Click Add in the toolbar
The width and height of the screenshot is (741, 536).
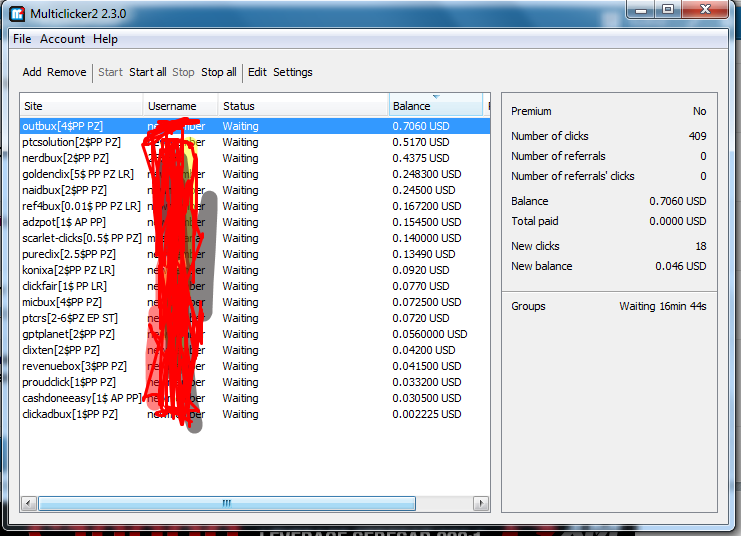coord(32,72)
